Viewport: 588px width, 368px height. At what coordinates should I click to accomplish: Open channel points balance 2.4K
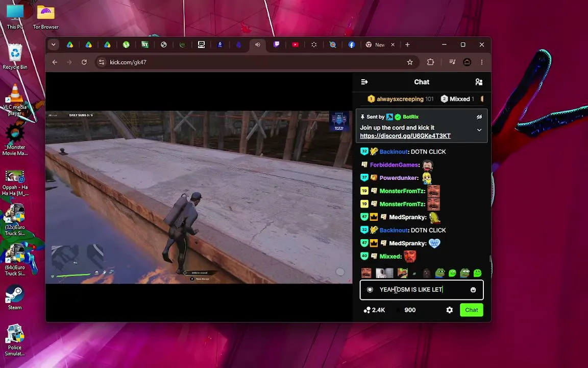(374, 310)
